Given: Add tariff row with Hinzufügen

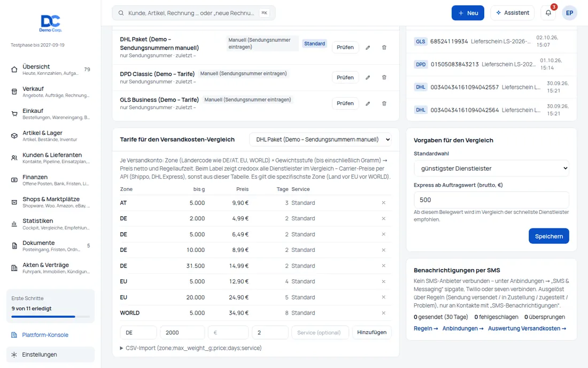Looking at the screenshot, I should (x=372, y=332).
